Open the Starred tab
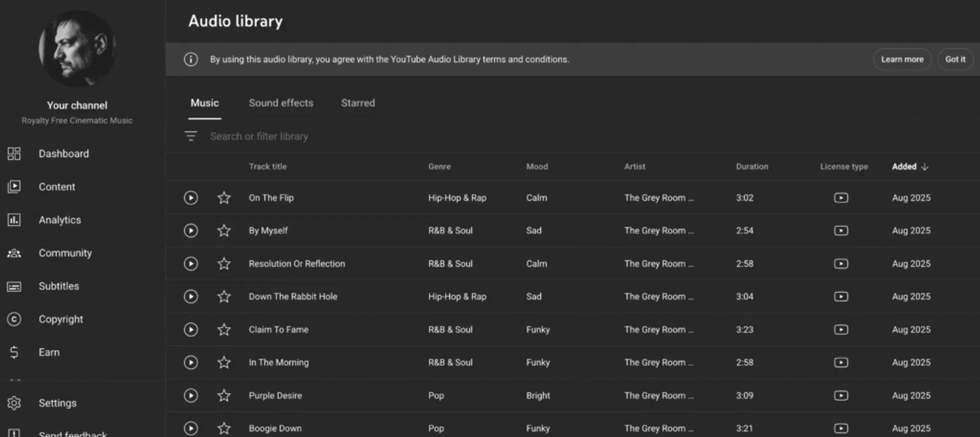The width and height of the screenshot is (980, 437). tap(358, 103)
